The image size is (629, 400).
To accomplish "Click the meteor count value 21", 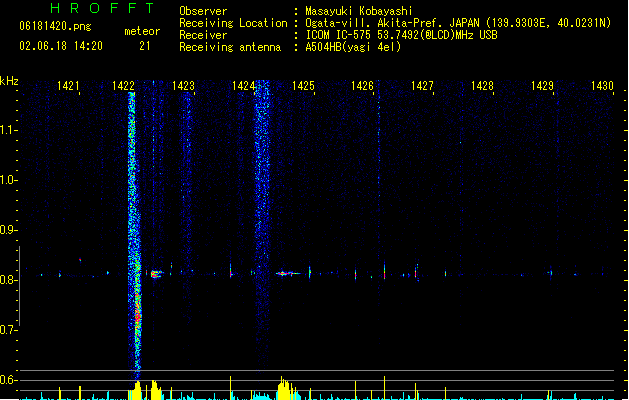I will [x=144, y=46].
